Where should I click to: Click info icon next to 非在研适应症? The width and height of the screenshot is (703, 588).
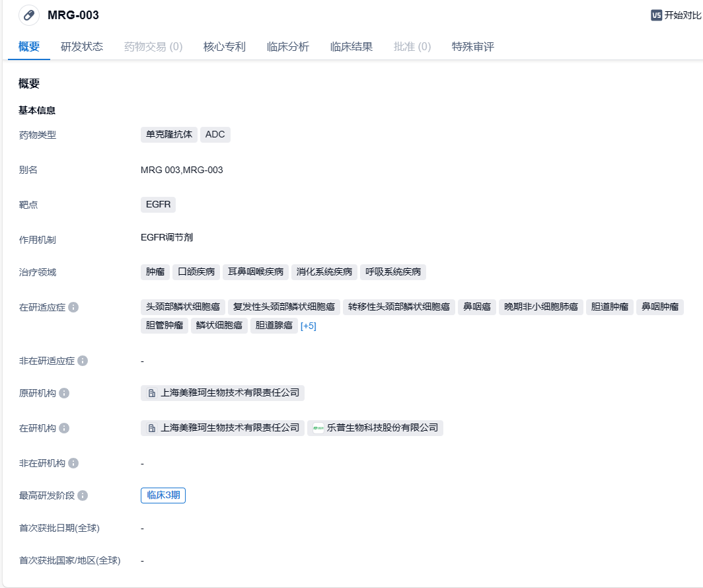click(x=83, y=361)
